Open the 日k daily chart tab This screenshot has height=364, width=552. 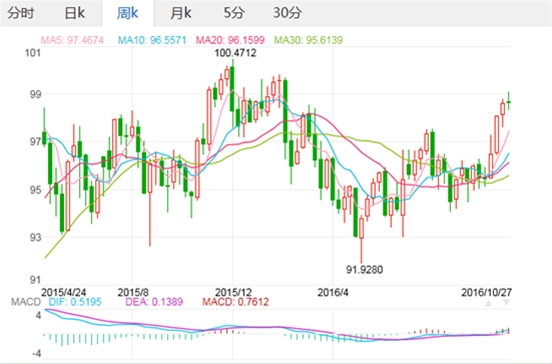(75, 13)
